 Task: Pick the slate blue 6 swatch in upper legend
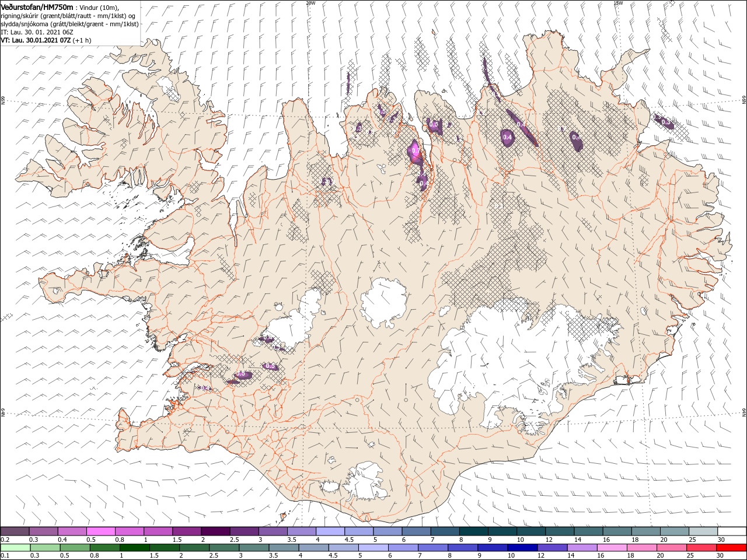416,531
